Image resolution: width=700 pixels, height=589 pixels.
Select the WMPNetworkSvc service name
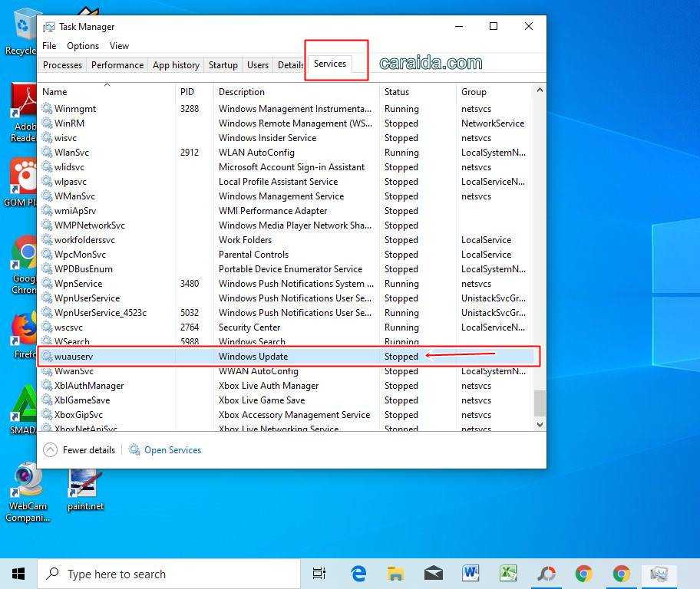[x=90, y=225]
